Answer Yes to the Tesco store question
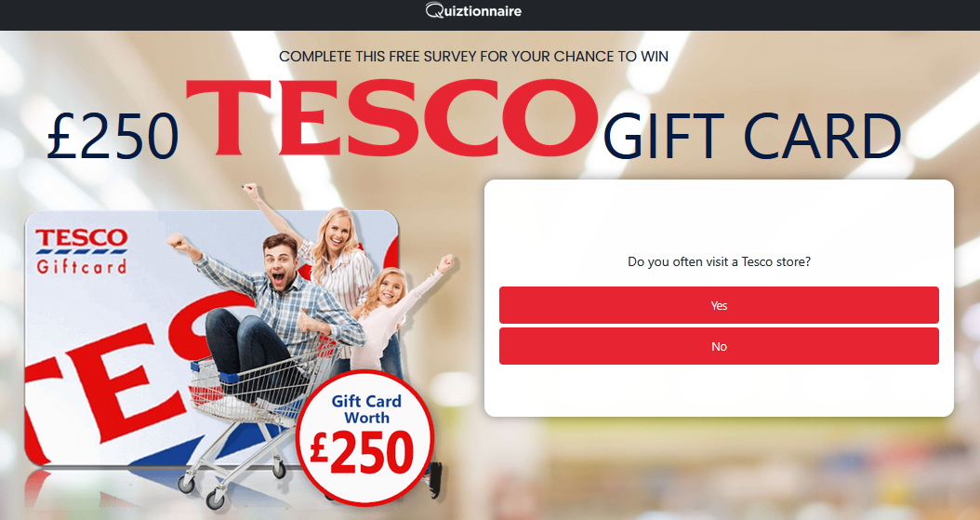The width and height of the screenshot is (980, 520). point(719,305)
